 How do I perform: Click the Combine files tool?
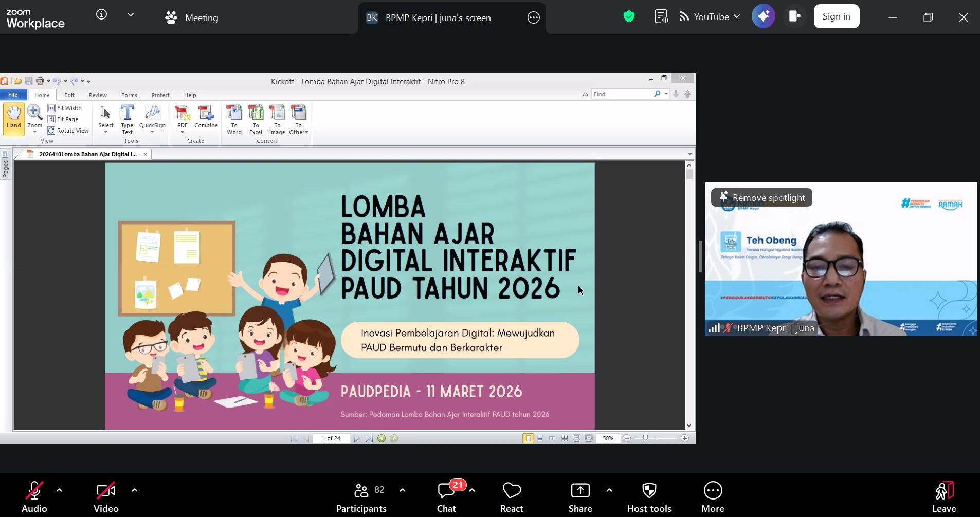pos(206,118)
